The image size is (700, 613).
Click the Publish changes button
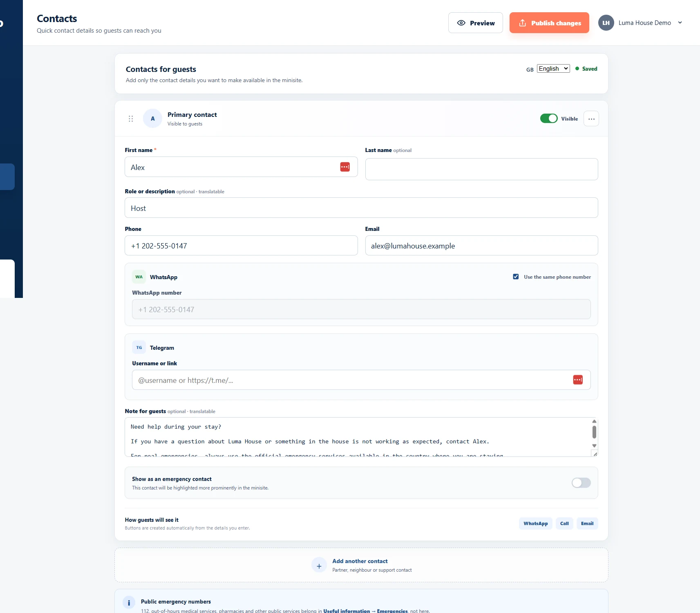pyautogui.click(x=549, y=23)
